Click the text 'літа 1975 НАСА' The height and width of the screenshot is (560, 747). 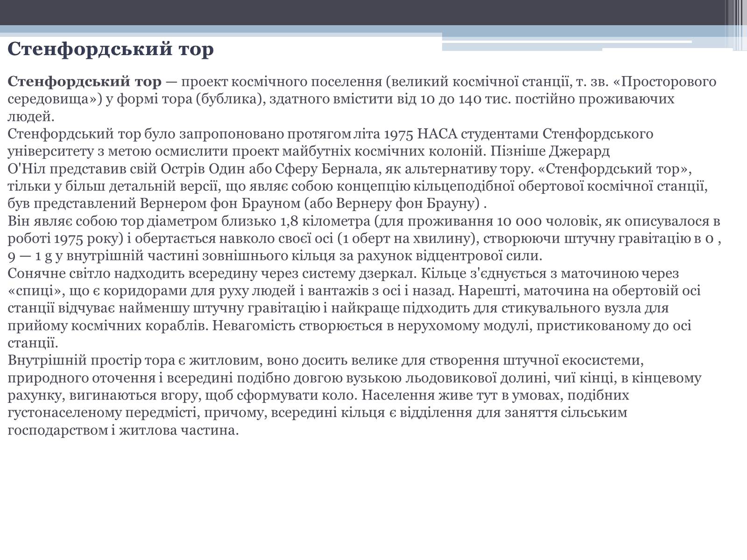[406, 134]
